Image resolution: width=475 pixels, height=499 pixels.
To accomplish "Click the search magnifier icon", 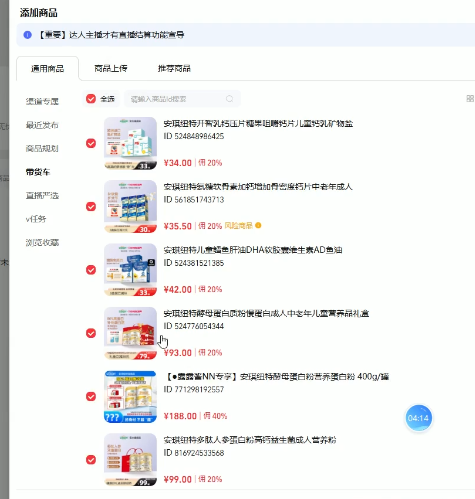I will click(229, 99).
